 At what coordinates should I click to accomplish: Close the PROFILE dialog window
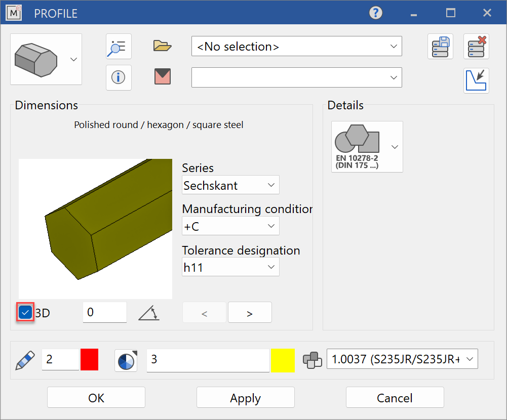click(487, 13)
